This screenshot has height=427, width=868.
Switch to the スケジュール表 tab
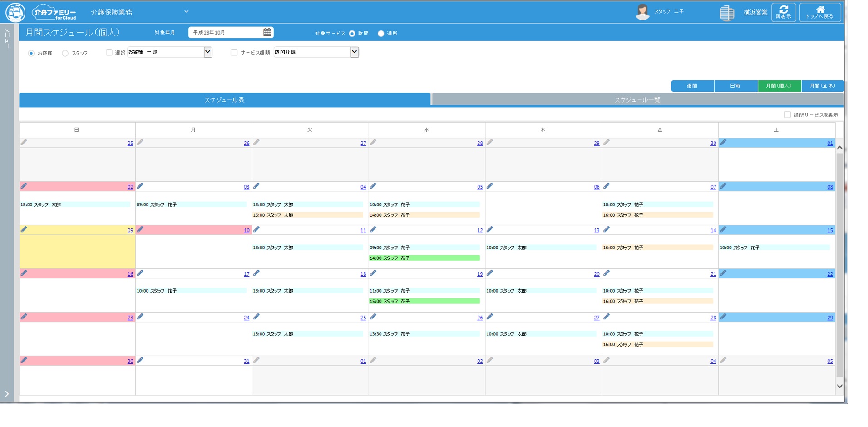[225, 99]
